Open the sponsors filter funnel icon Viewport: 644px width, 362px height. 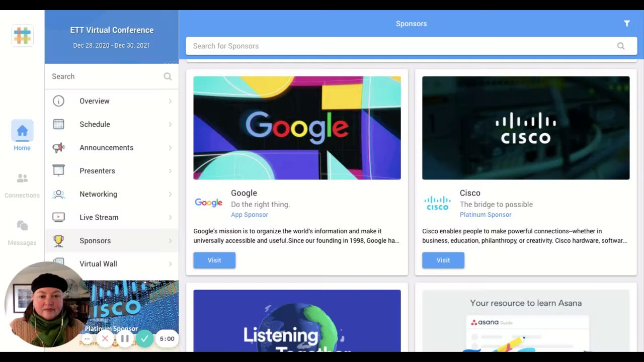pyautogui.click(x=627, y=24)
